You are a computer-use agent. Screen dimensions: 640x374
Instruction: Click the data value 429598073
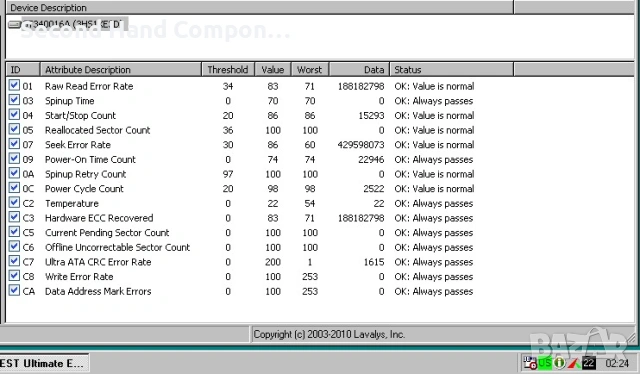(x=360, y=145)
